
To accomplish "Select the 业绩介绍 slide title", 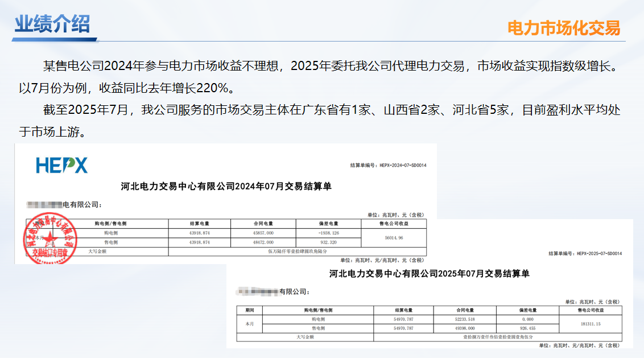I will tap(52, 24).
